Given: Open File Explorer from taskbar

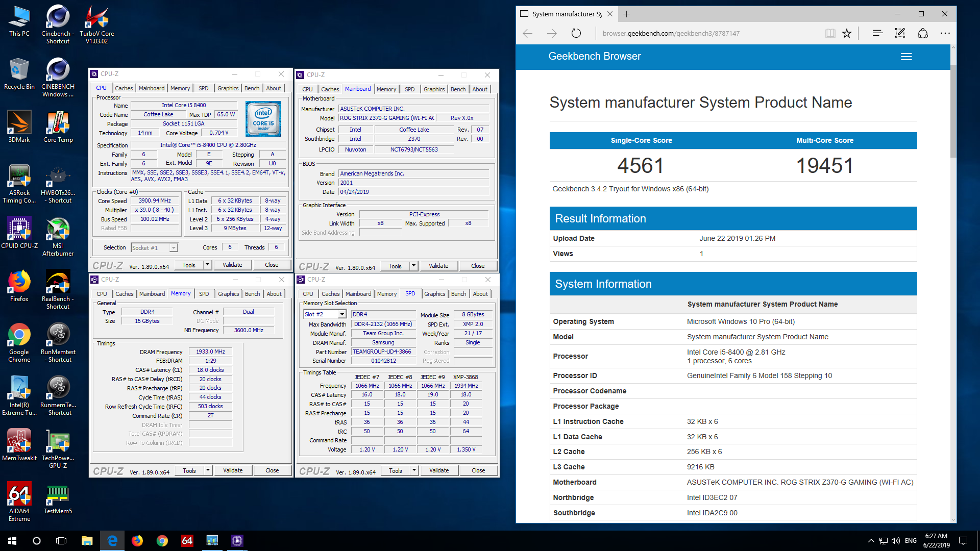Looking at the screenshot, I should (x=87, y=541).
